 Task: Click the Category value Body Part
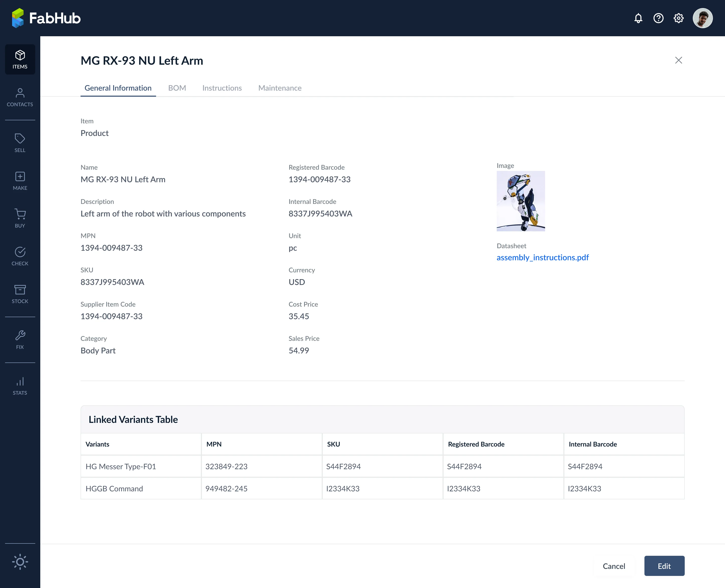(x=98, y=351)
